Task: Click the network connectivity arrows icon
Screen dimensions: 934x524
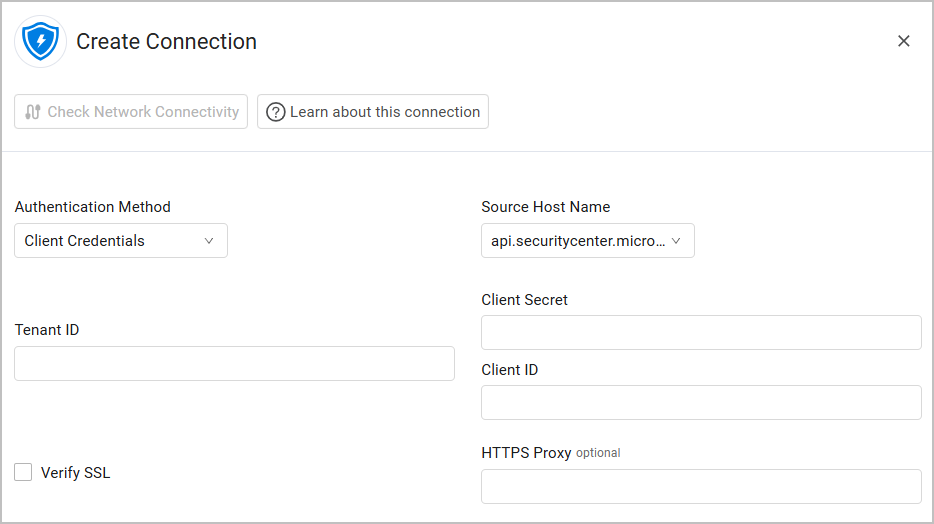Action: coord(33,112)
